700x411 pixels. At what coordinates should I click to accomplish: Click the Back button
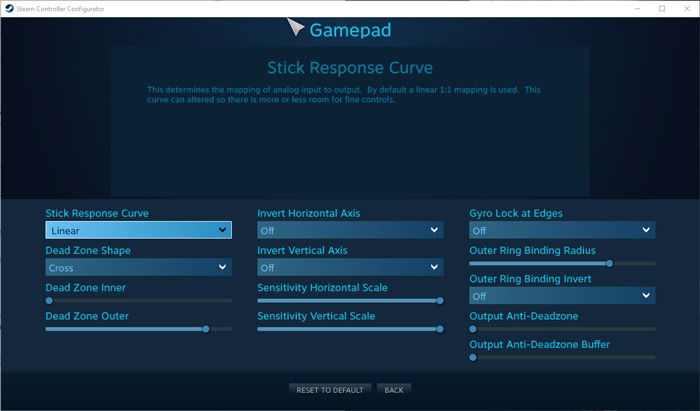pos(394,390)
